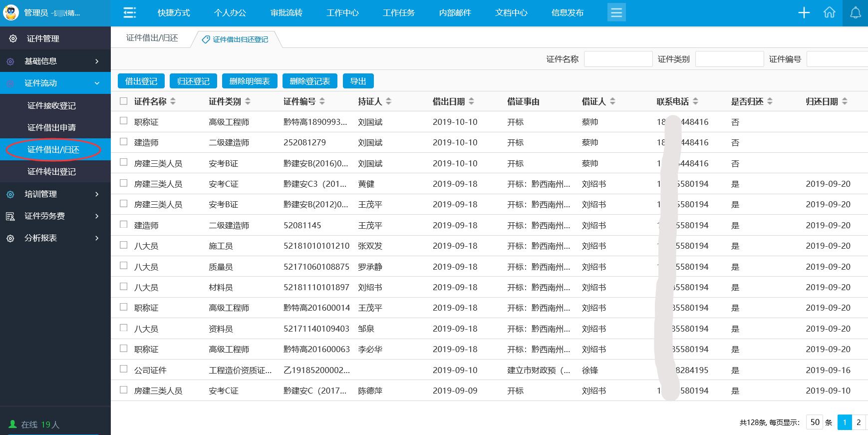Click the 基础信息 sidebar icon

click(10, 61)
